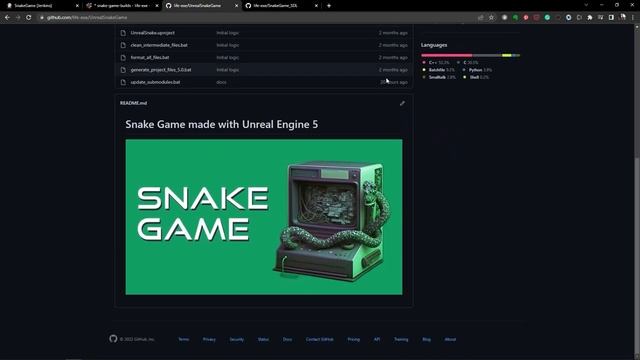Open the share icon in the address bar
This screenshot has height=360, width=640.
click(x=481, y=18)
